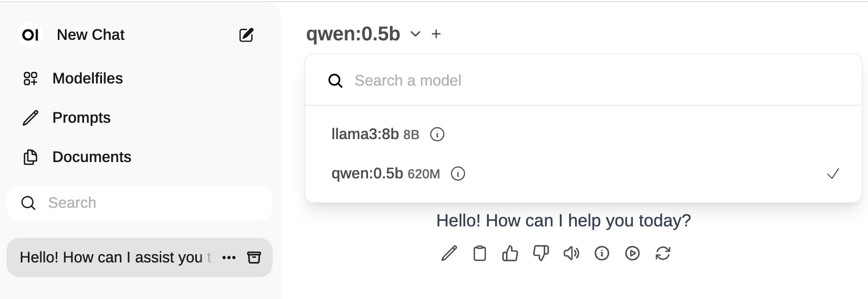Viewport: 868px width, 299px height.
Task: Open Modelfiles in sidebar
Action: tap(87, 79)
